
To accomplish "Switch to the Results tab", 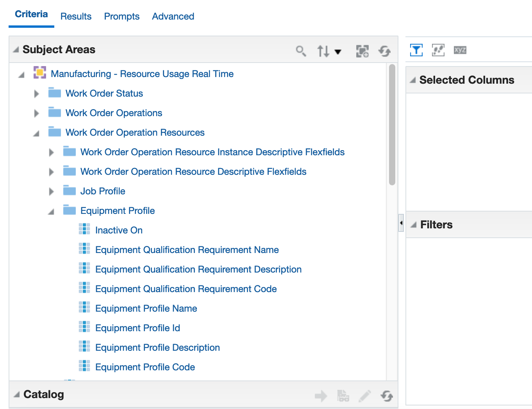I will [76, 16].
